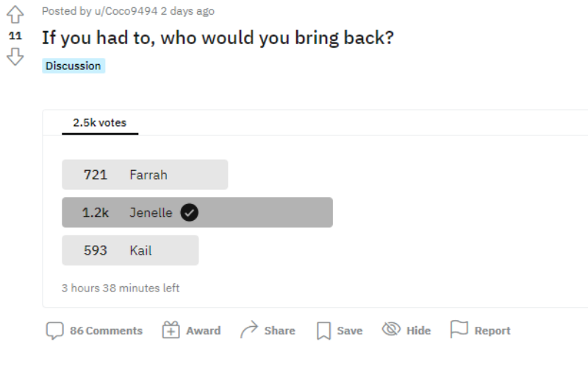This screenshot has width=588, height=368.
Task: Click the Hide crossed-eye icon
Action: 391,329
